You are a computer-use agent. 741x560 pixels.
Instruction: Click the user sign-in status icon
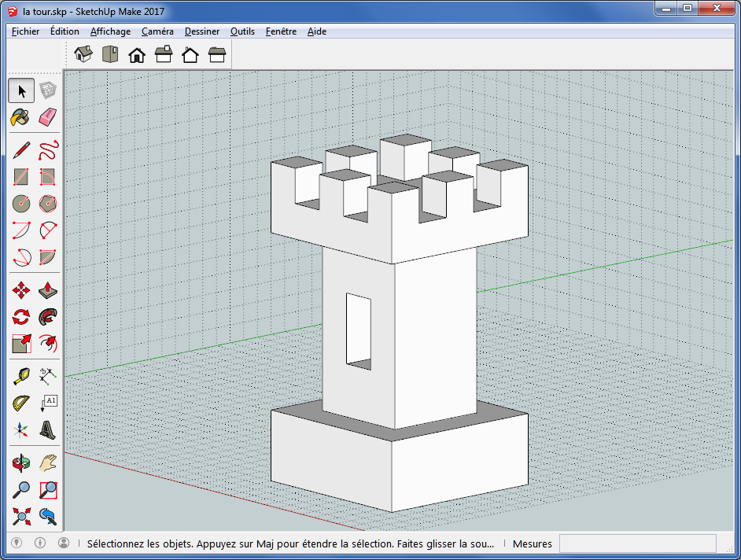tap(64, 543)
